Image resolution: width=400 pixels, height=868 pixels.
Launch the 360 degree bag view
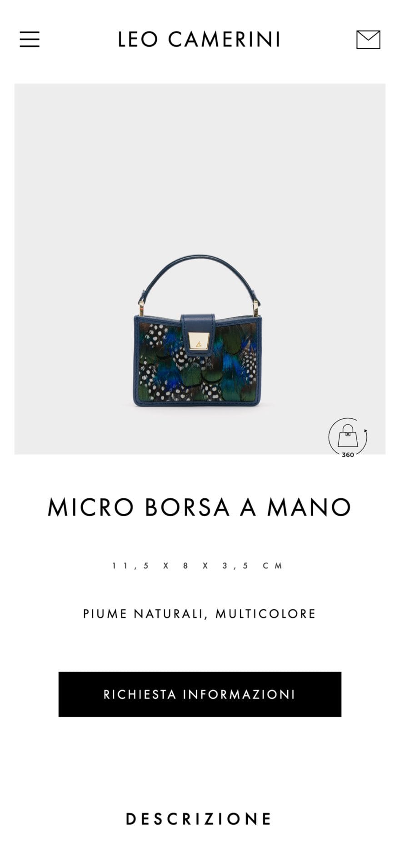(x=348, y=437)
